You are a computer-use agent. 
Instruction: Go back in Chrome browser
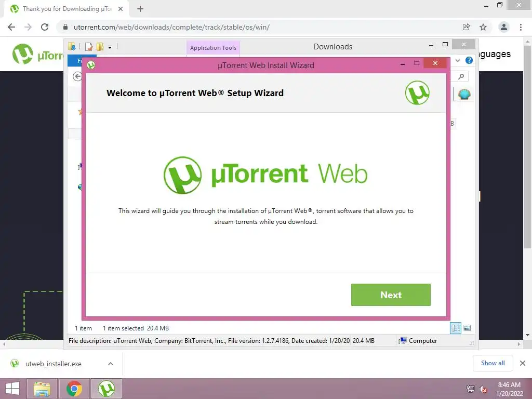(x=11, y=27)
